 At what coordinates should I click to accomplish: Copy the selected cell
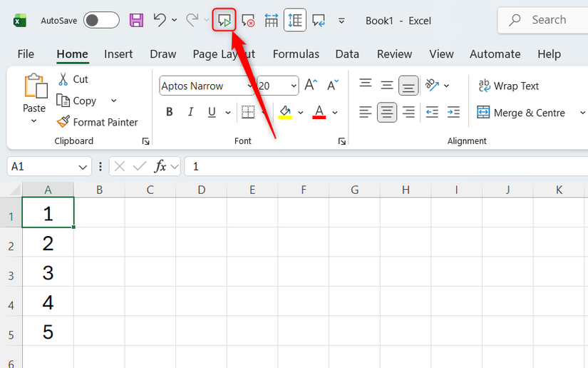(77, 101)
